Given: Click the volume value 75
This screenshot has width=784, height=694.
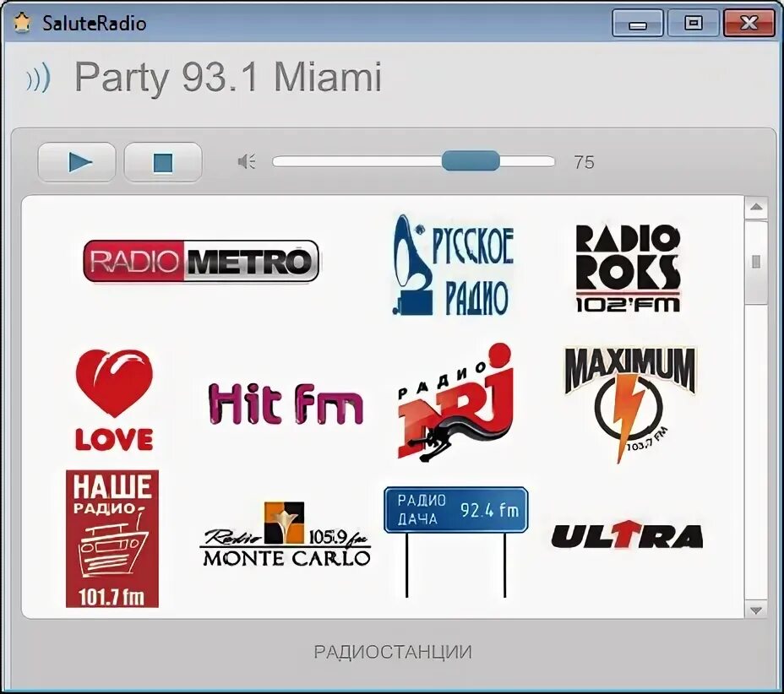Looking at the screenshot, I should pos(584,162).
